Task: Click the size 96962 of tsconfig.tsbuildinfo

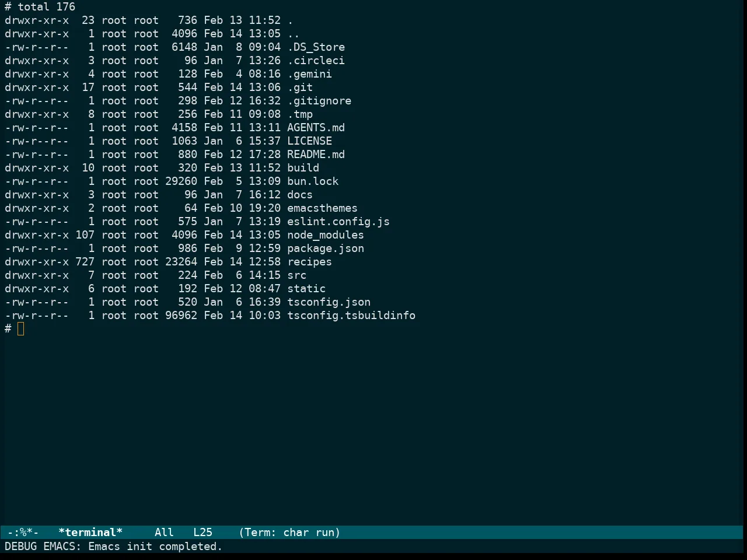Action: pyautogui.click(x=181, y=316)
